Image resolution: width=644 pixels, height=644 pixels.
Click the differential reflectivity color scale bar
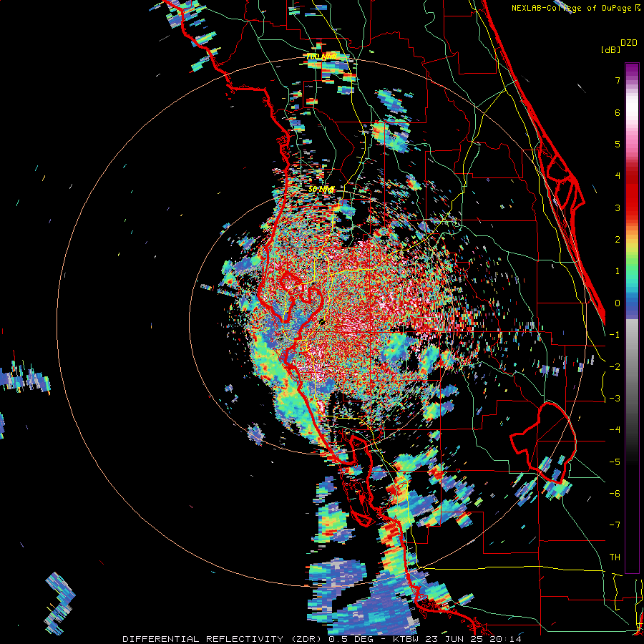pyautogui.click(x=632, y=318)
